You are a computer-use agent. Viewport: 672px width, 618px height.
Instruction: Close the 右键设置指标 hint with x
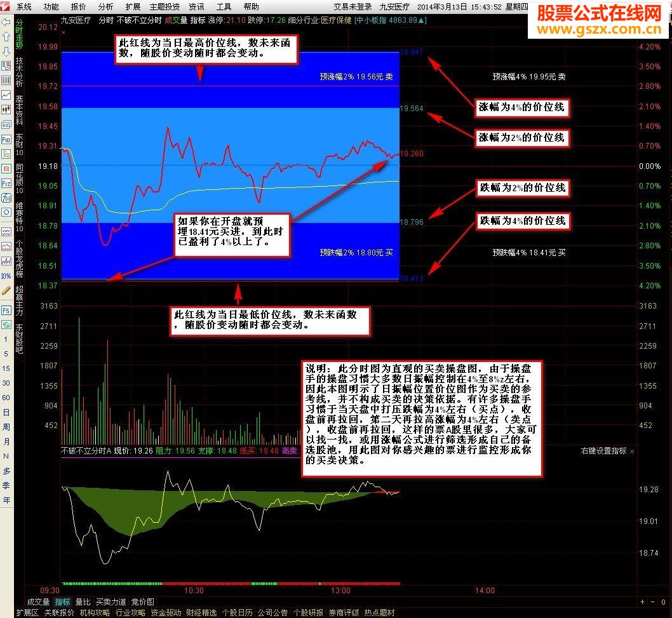(632, 452)
